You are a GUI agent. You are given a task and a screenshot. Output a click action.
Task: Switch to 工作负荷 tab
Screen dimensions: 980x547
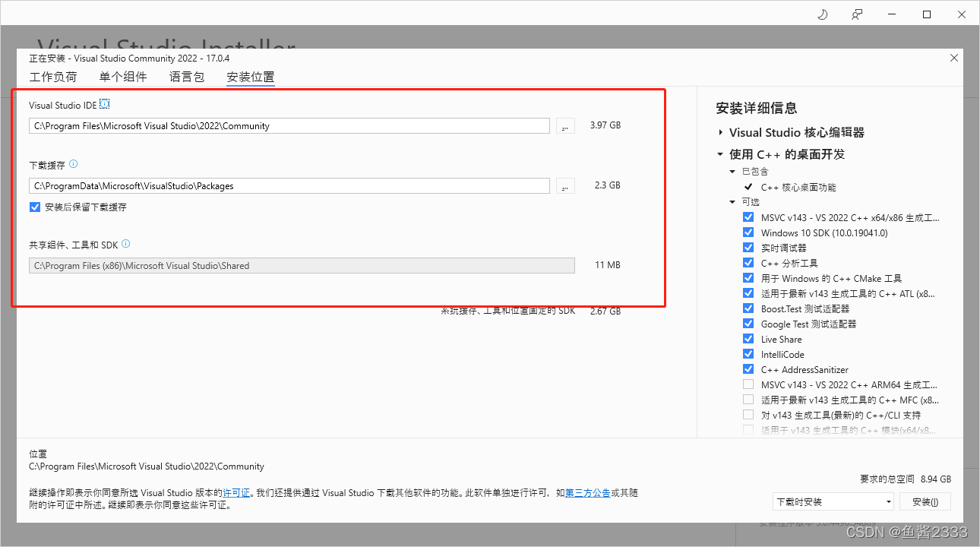pos(53,77)
